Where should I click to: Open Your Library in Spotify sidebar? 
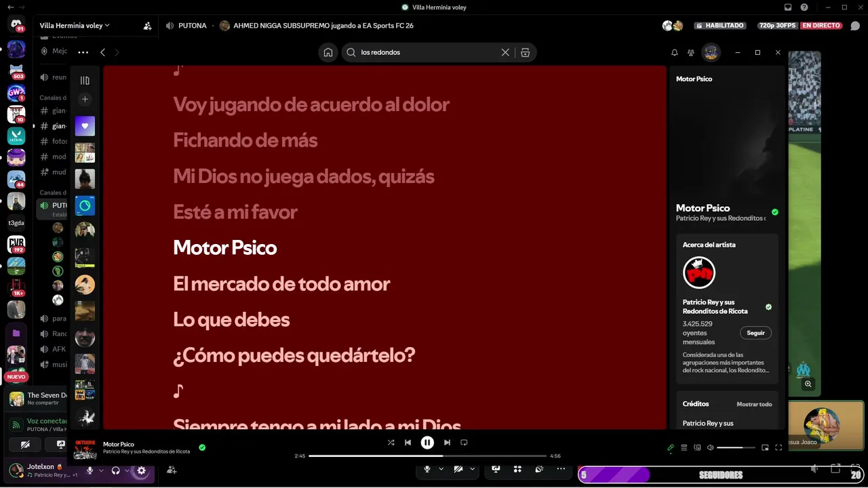coord(85,81)
